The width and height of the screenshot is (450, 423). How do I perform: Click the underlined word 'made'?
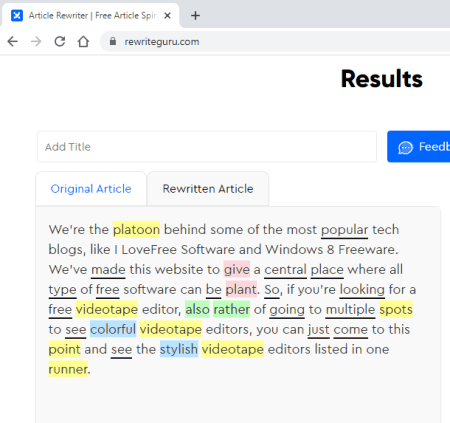(x=108, y=270)
